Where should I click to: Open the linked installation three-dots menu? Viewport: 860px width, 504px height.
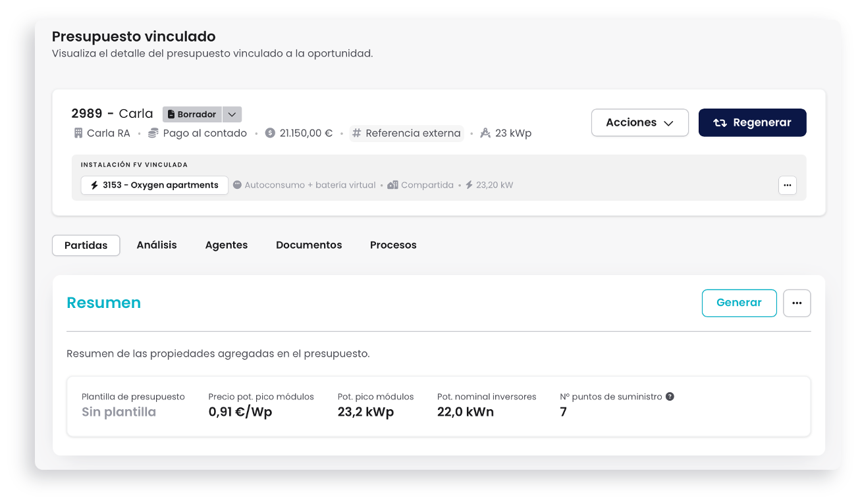pos(788,186)
